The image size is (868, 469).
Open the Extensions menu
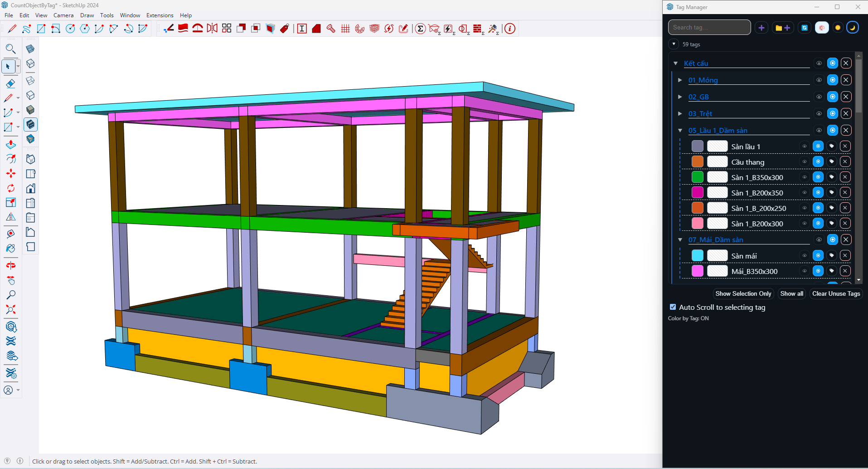[x=160, y=15]
